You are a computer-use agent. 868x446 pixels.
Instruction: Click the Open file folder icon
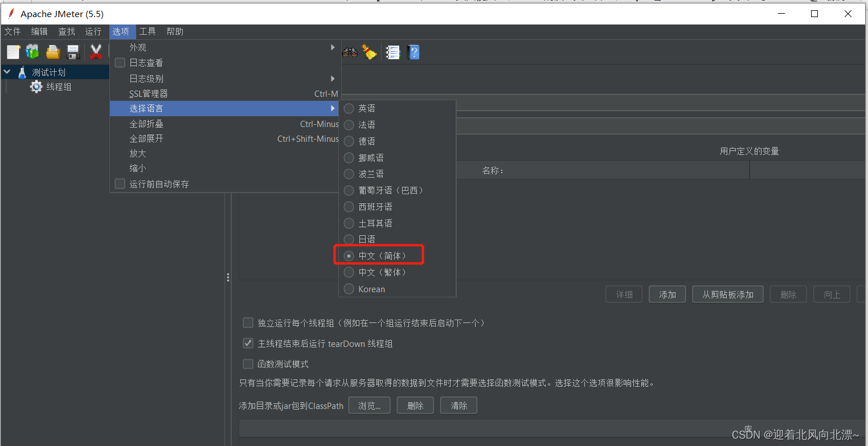pos(53,52)
